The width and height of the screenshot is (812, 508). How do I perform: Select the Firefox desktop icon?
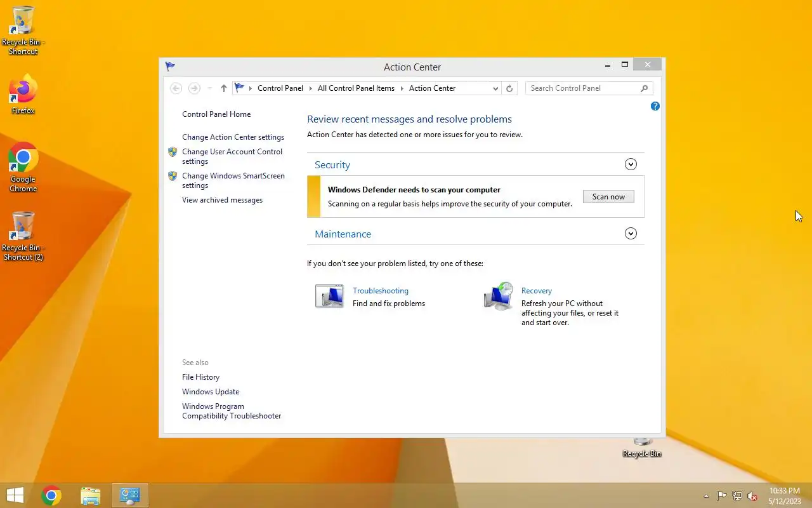pos(23,95)
